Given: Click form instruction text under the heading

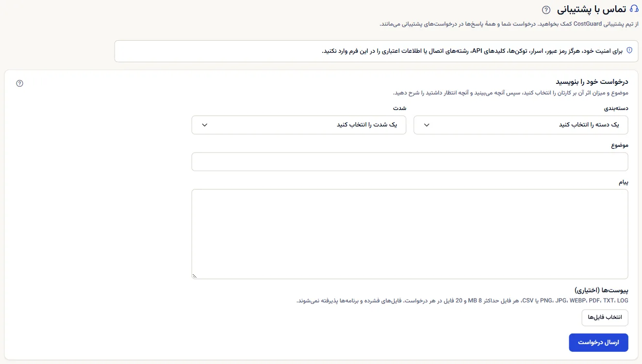Looking at the screenshot, I should click(x=510, y=93).
